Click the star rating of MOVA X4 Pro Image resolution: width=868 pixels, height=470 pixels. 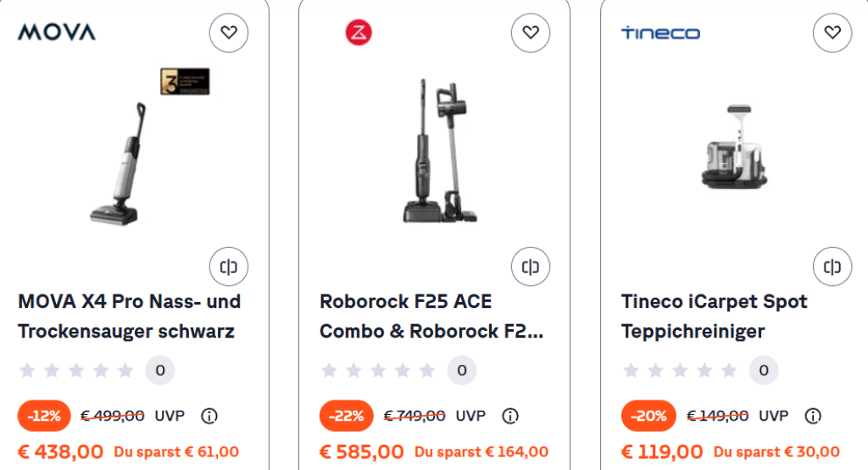tap(76, 370)
